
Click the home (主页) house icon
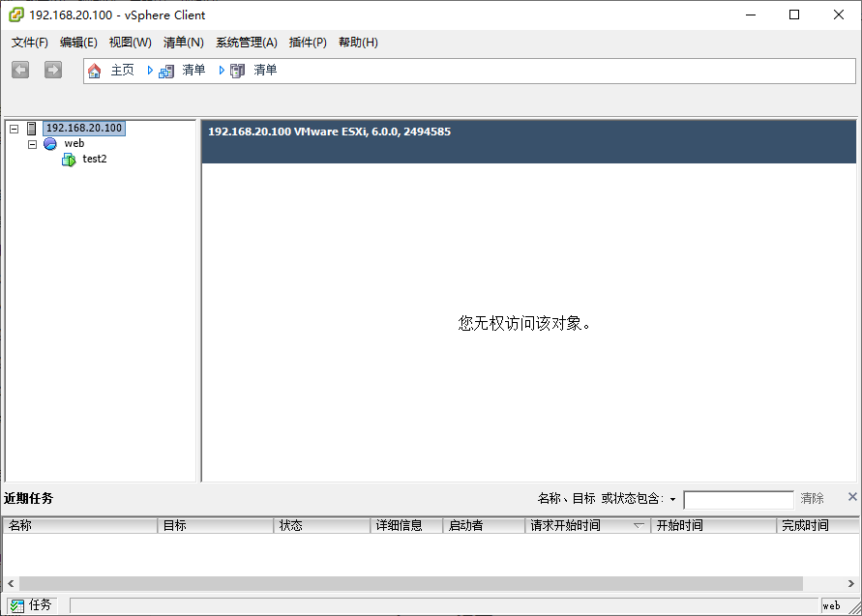point(94,71)
